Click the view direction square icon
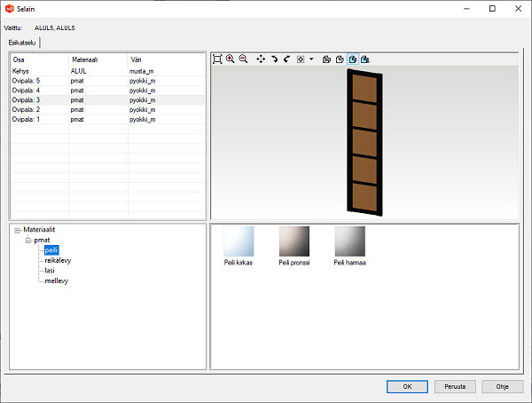This screenshot has height=403, width=532. [x=301, y=59]
